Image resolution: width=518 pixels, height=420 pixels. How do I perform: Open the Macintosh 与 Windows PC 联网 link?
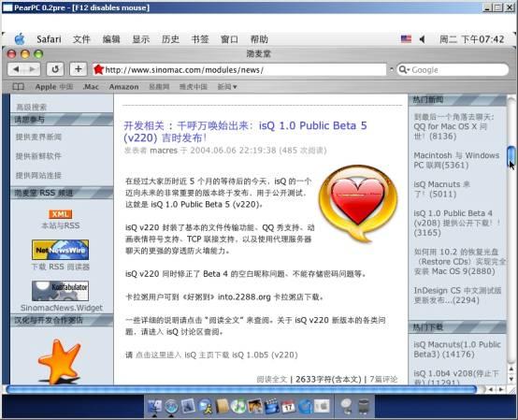(456, 160)
